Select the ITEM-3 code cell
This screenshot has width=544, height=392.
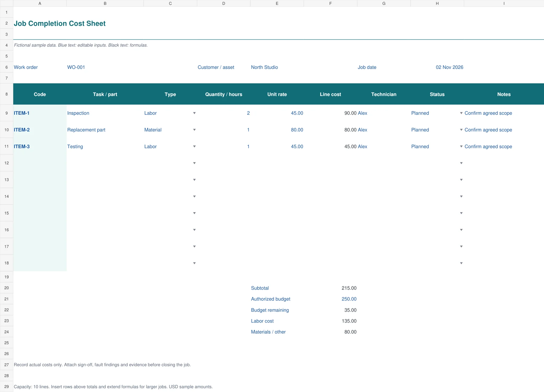40,146
